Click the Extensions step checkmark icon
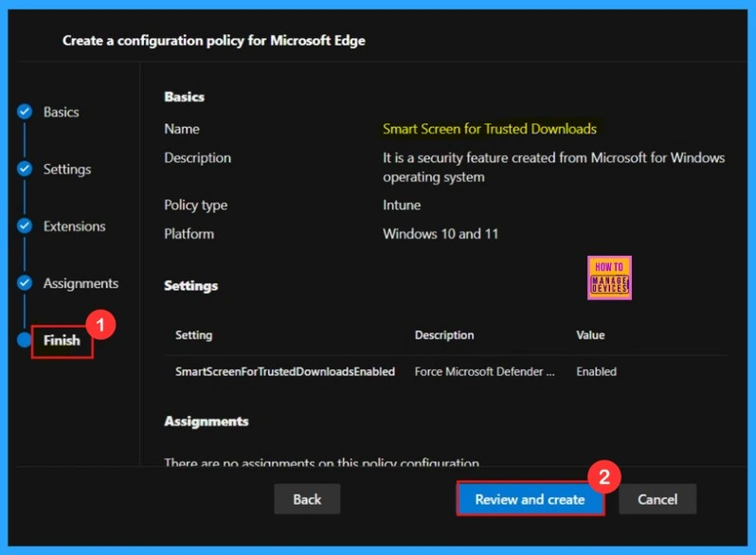Screen dimensions: 756x555 pos(25,225)
